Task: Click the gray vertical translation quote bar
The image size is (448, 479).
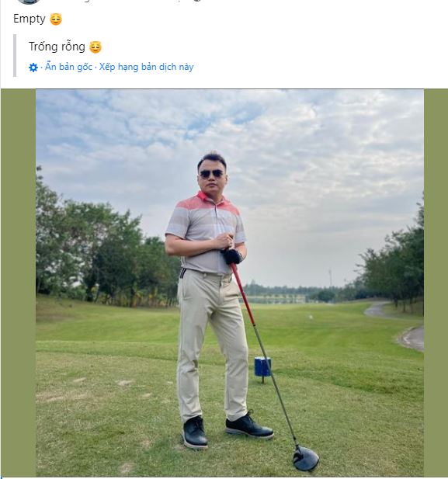Action: click(15, 55)
